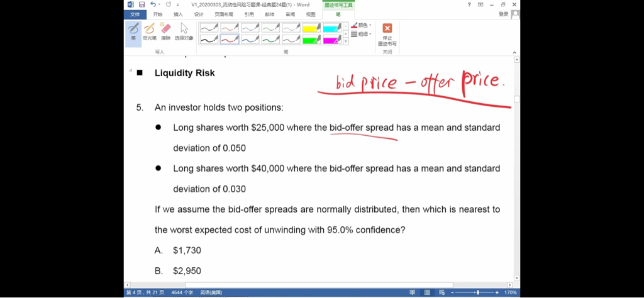644x298 pixels.
Task: Expand the pen styles gallery more arrow
Action: (345, 41)
